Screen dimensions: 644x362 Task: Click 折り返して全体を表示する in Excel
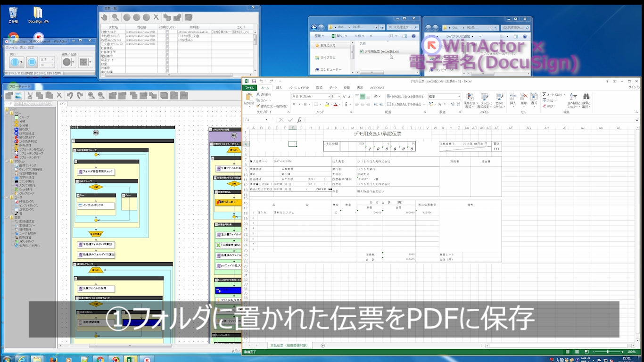point(405,97)
